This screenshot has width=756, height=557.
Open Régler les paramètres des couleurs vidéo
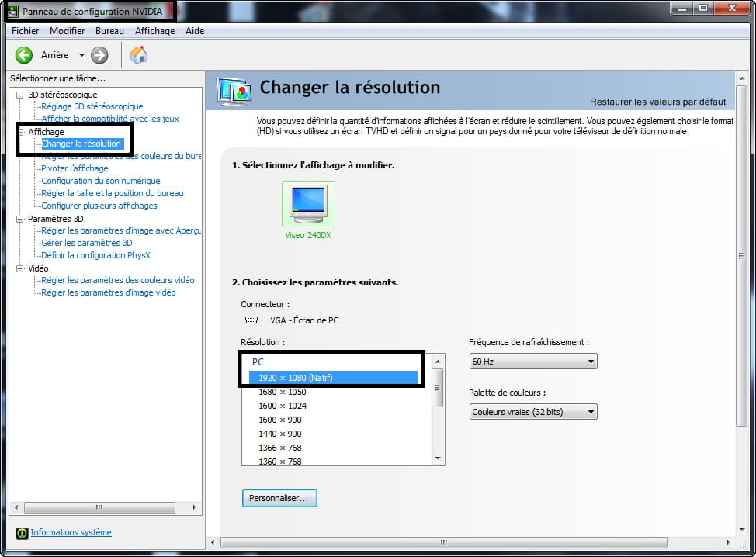(x=118, y=280)
